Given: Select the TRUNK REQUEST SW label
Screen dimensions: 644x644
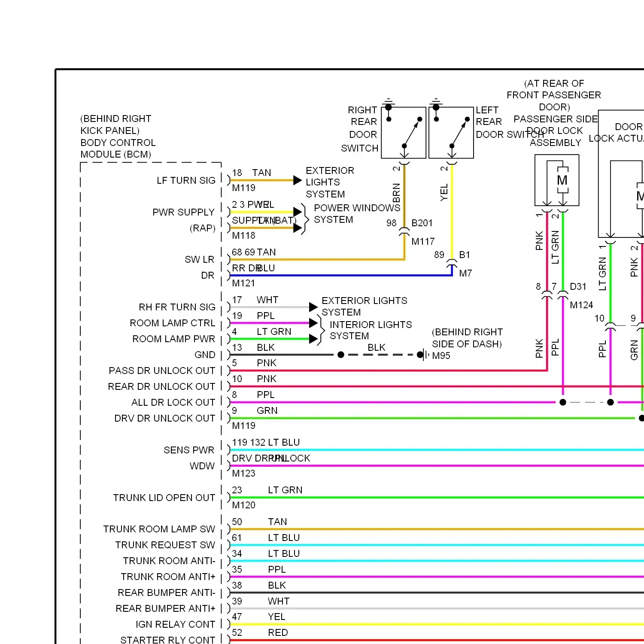Looking at the screenshot, I should pos(165,545).
